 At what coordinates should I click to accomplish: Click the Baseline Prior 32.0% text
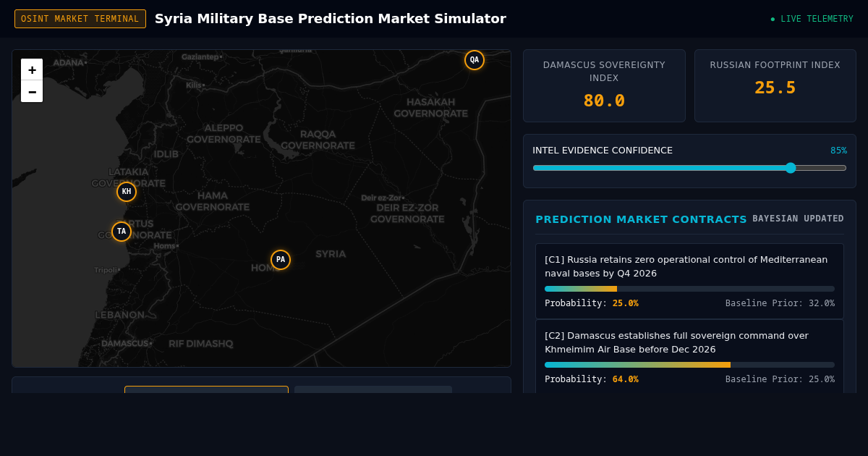[780, 303]
